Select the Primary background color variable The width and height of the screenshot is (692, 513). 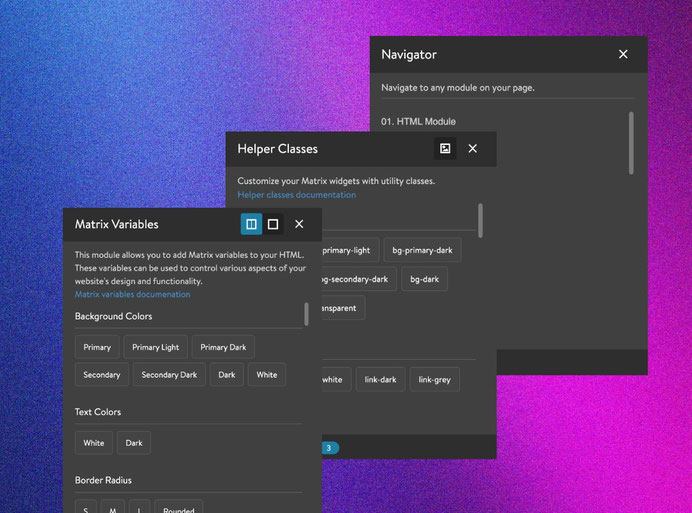tap(97, 347)
